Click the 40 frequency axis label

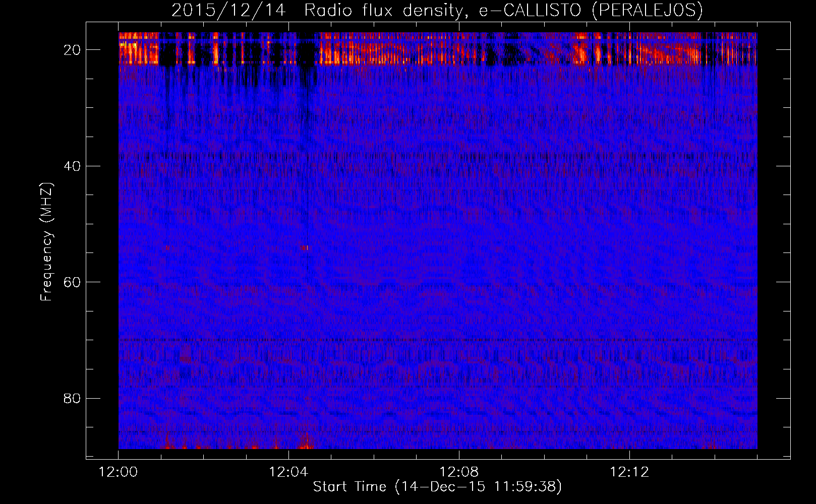click(73, 166)
